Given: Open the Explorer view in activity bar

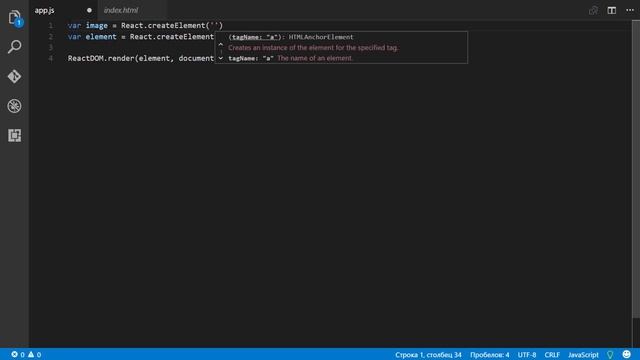Looking at the screenshot, I should [14, 18].
